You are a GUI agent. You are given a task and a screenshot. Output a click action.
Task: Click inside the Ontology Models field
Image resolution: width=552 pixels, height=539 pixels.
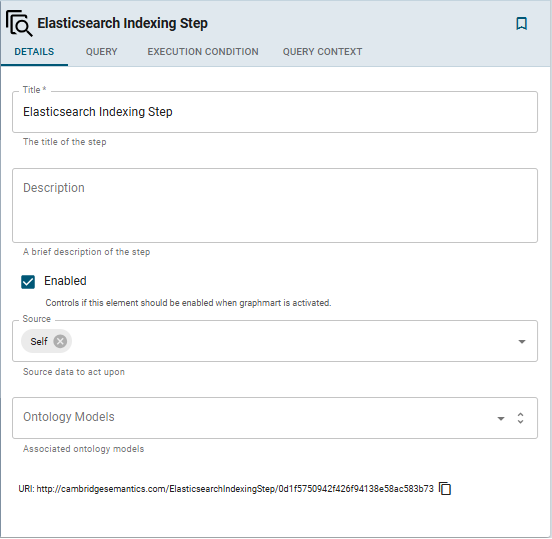click(x=253, y=418)
